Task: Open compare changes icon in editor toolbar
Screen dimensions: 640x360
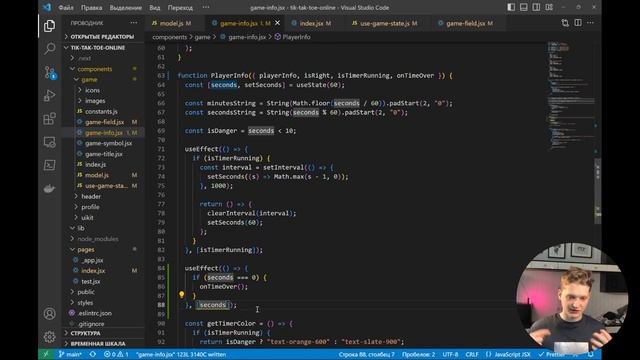Action: (x=565, y=23)
